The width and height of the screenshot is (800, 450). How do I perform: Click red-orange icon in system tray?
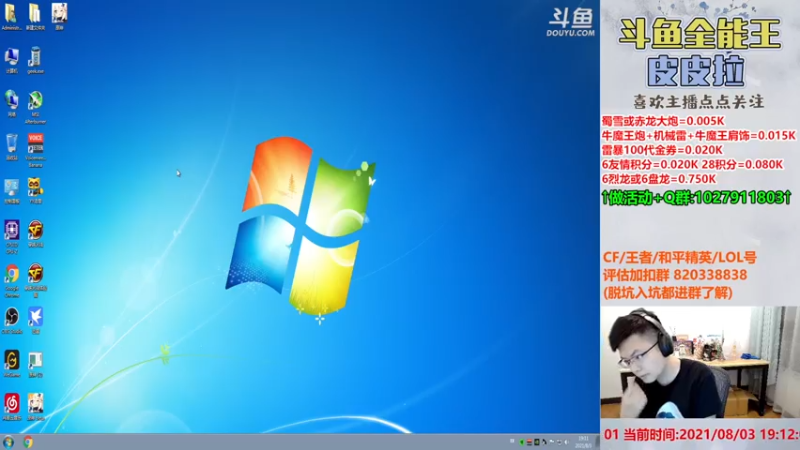[x=529, y=442]
